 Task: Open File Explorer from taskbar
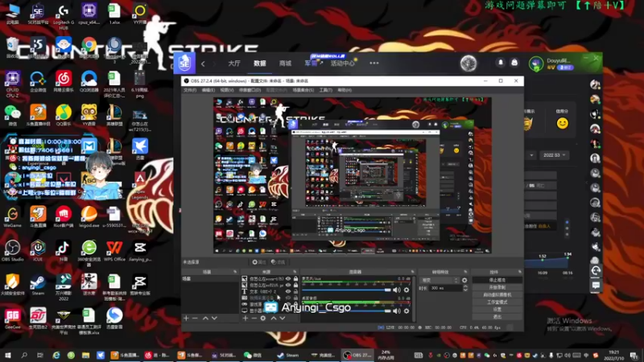point(85,356)
